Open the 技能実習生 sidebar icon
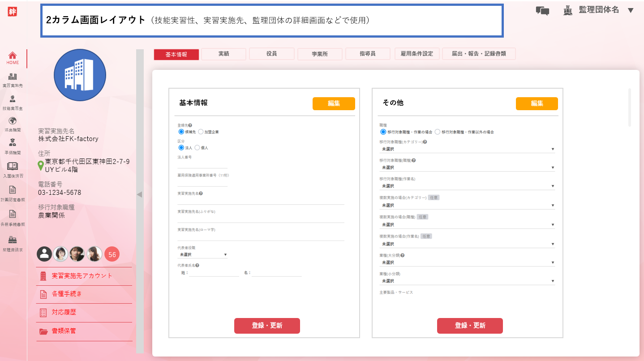The height and width of the screenshot is (361, 644). [13, 99]
